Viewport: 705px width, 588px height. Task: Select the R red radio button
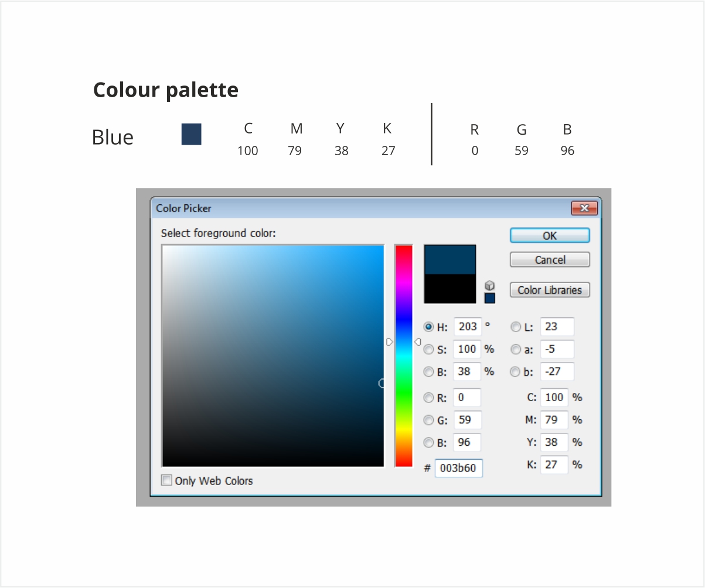[x=429, y=398]
